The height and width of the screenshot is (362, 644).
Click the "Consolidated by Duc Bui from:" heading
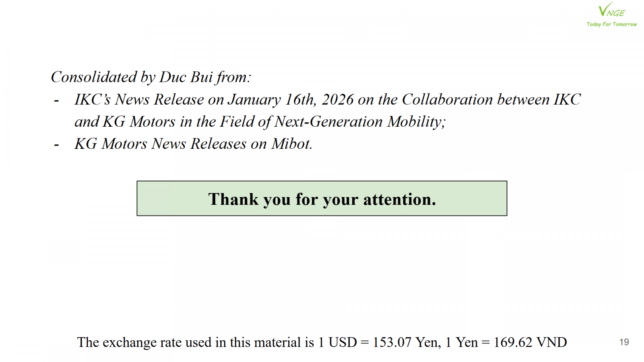coord(151,77)
